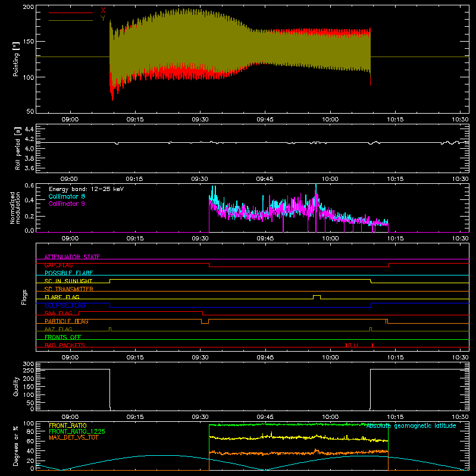Select the SC_TRANSMITTER flag label
The image size is (476, 476).
pyautogui.click(x=69, y=289)
